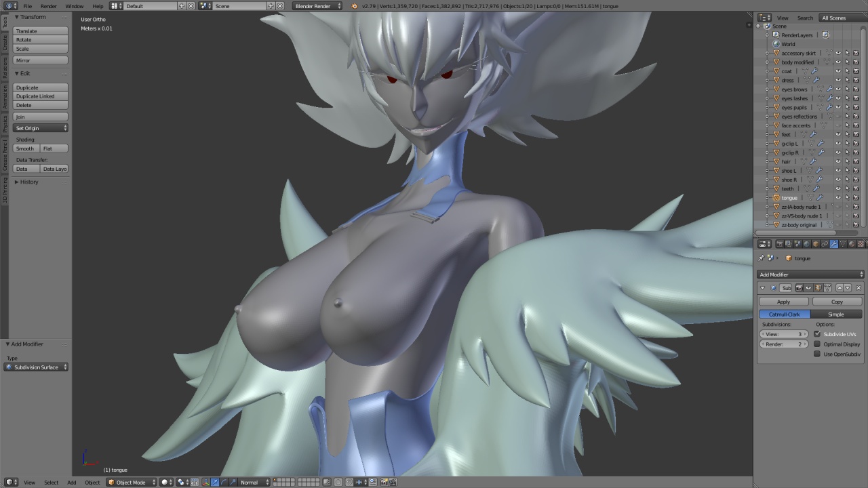
Task: Click the Copy modifier button
Action: point(837,302)
